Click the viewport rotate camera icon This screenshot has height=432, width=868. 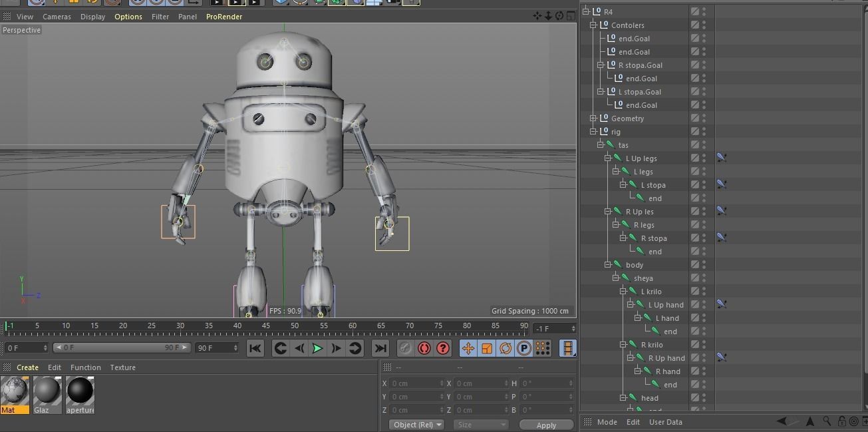pos(559,16)
